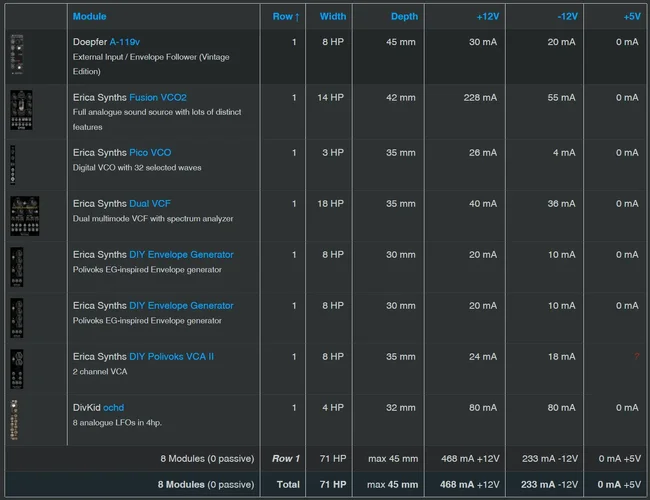The height and width of the screenshot is (500, 650).
Task: Open the ochd module link
Action: tap(113, 408)
